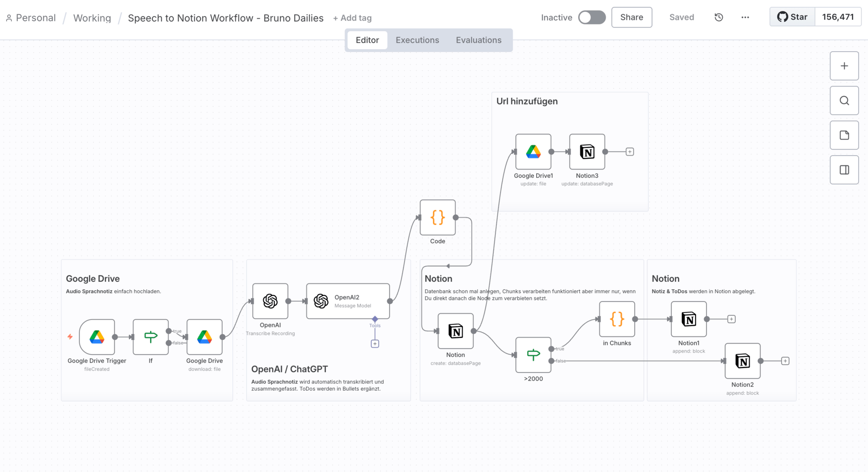Screen dimensions: 868x472
Task: Open the node search panel
Action: pos(844,100)
